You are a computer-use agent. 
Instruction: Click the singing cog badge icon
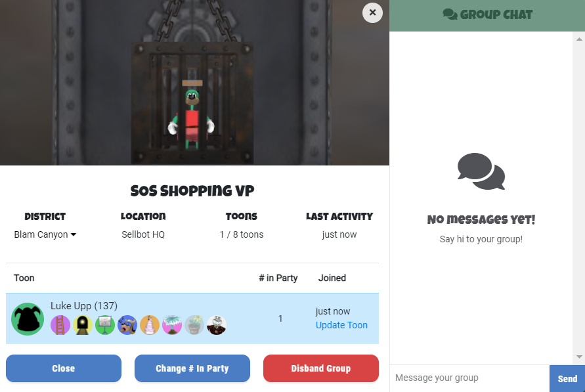(127, 324)
